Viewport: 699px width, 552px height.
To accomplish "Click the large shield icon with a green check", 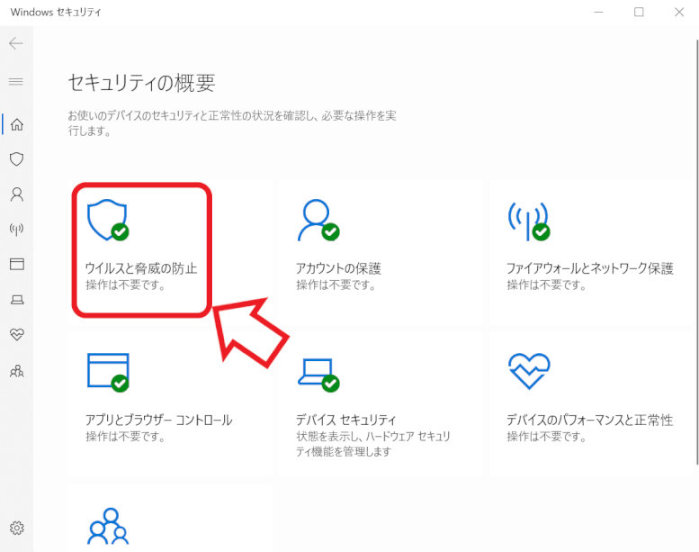I will click(108, 220).
